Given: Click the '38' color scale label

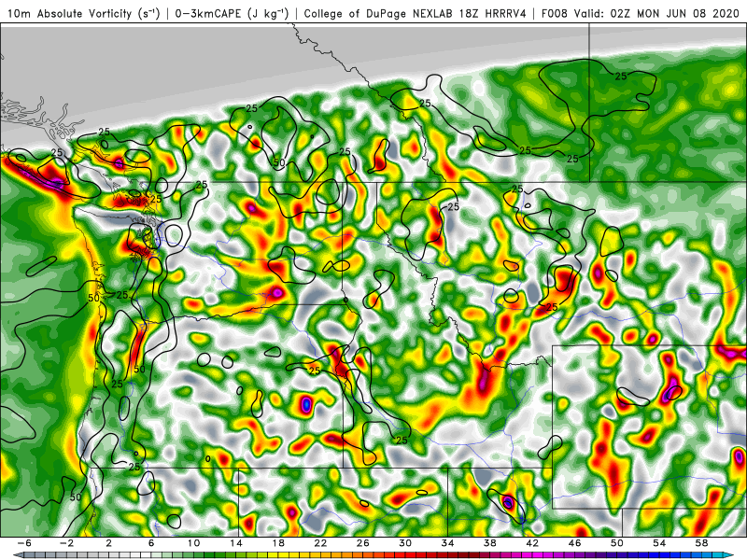Looking at the screenshot, I should click(x=489, y=543).
